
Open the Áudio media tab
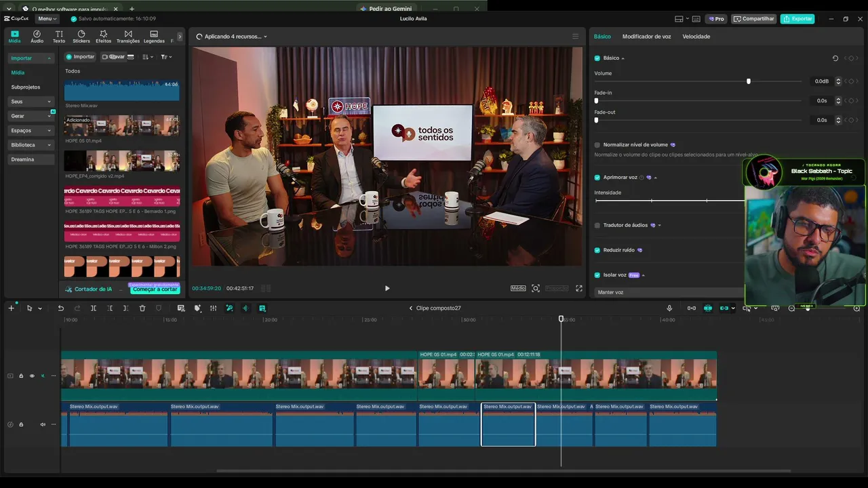coord(37,37)
